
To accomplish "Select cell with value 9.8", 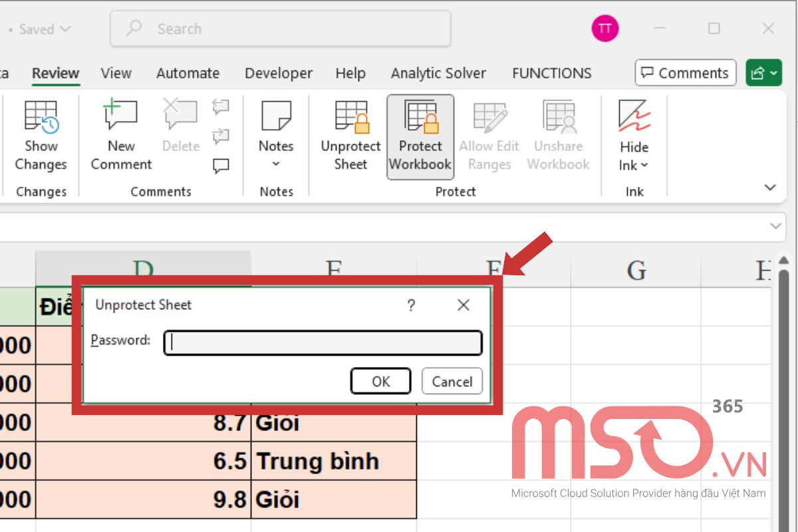I will (x=144, y=499).
